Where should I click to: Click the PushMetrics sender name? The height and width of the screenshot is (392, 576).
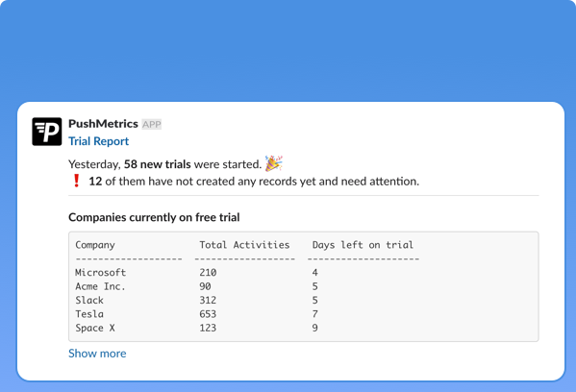click(x=103, y=124)
